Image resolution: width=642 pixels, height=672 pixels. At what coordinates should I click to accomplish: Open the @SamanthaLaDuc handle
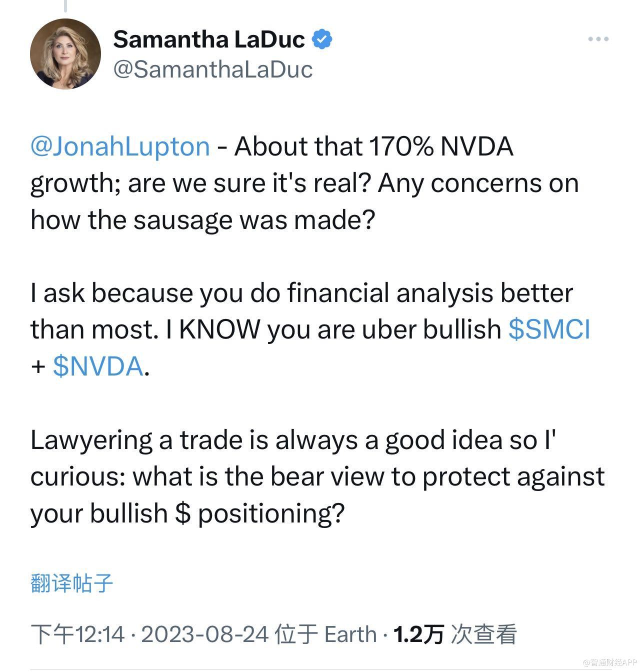pyautogui.click(x=213, y=69)
